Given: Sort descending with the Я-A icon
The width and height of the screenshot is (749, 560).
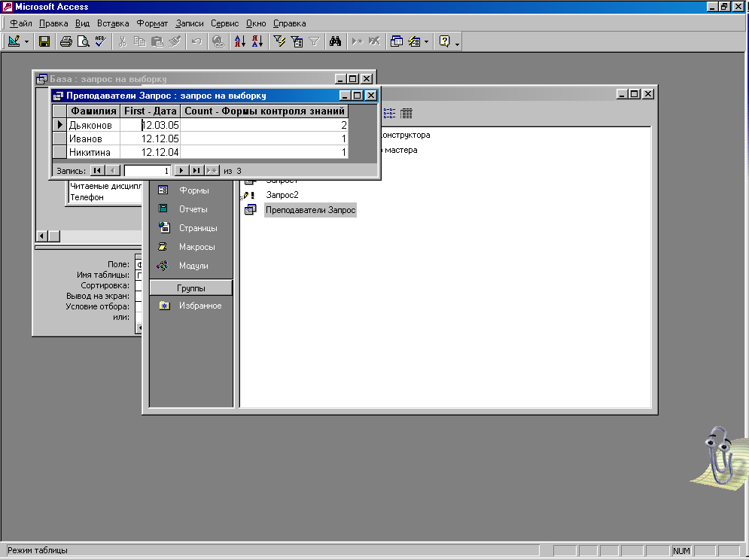Looking at the screenshot, I should pyautogui.click(x=257, y=41).
